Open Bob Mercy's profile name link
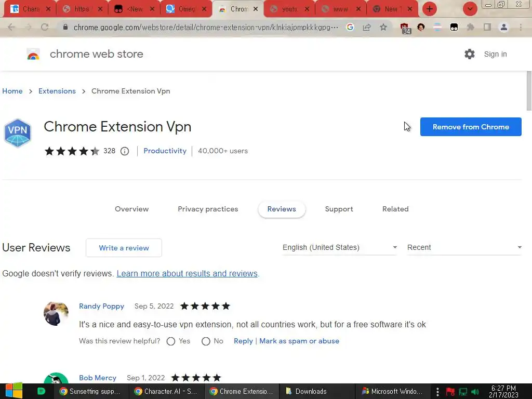532x399 pixels. (x=98, y=378)
